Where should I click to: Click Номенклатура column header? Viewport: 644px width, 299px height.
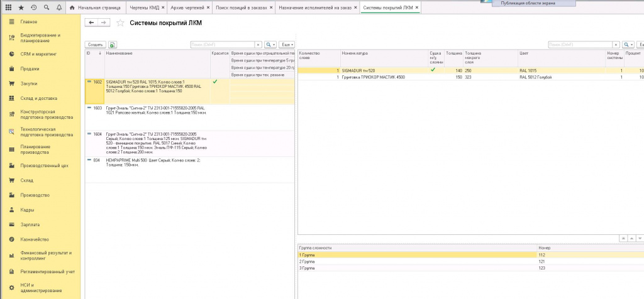[384, 58]
